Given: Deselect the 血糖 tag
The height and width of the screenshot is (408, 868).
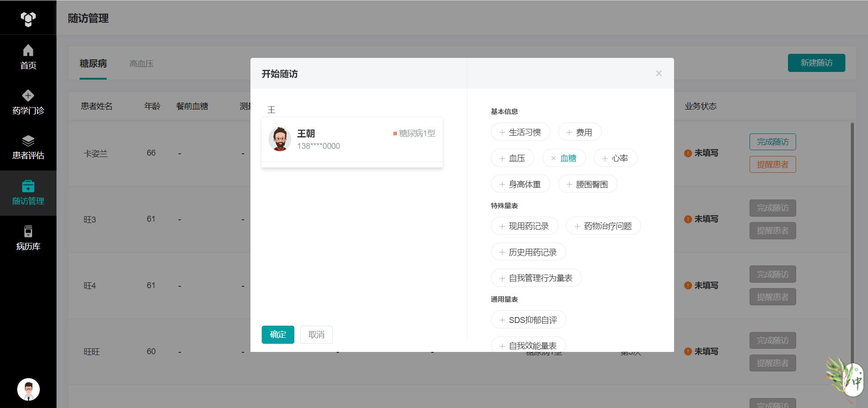Looking at the screenshot, I should click(564, 158).
